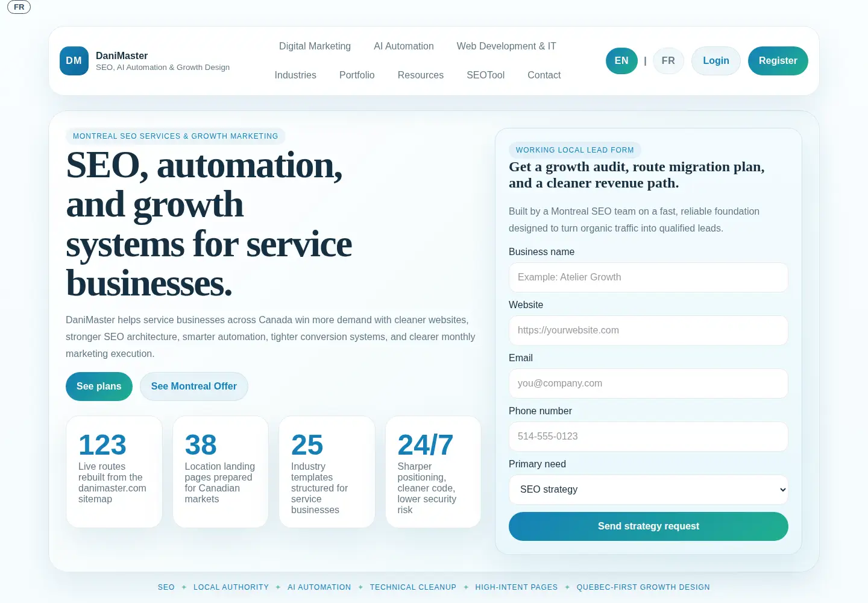Screen dimensions: 868x603
Task: Open the Resources menu item
Action: pos(421,75)
